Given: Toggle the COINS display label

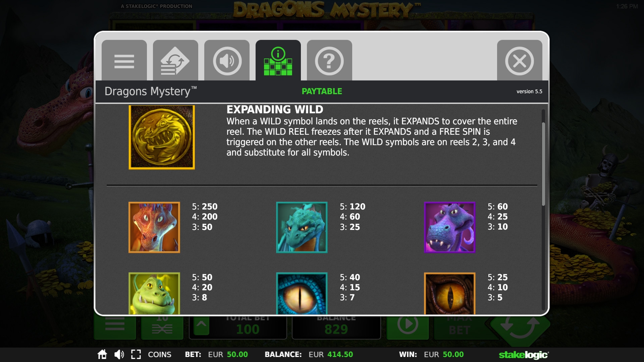Looking at the screenshot, I should pyautogui.click(x=160, y=354).
